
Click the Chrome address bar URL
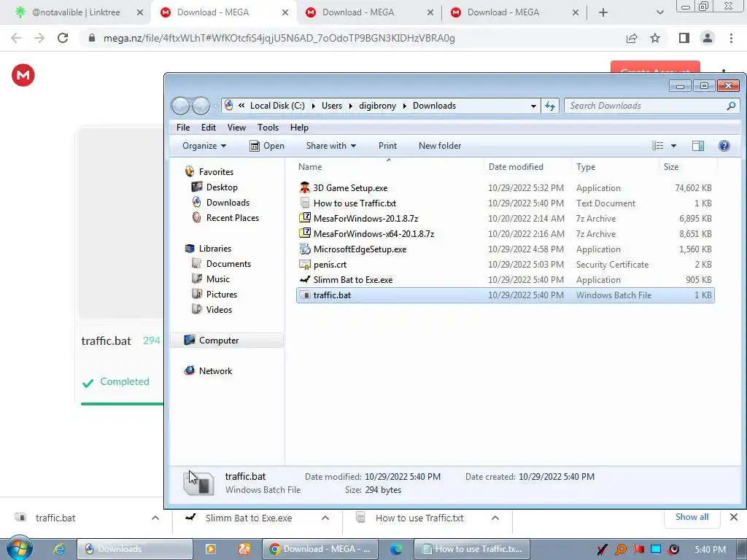279,38
